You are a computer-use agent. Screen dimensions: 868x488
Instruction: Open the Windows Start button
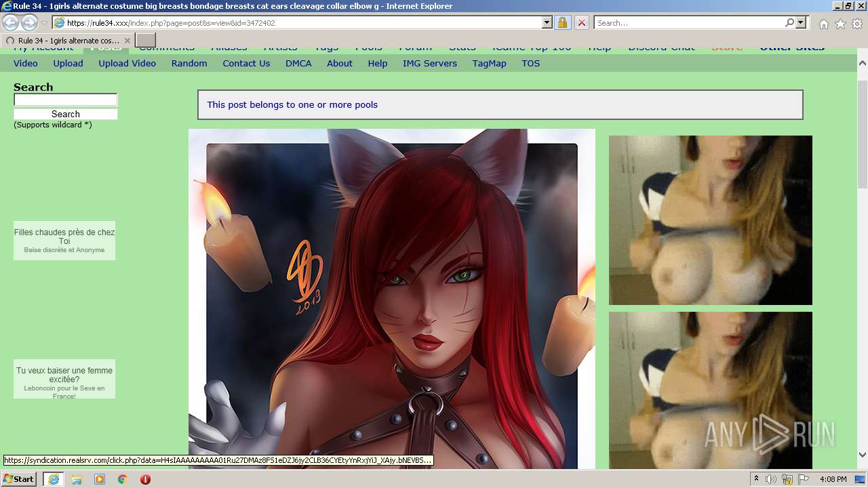18,479
